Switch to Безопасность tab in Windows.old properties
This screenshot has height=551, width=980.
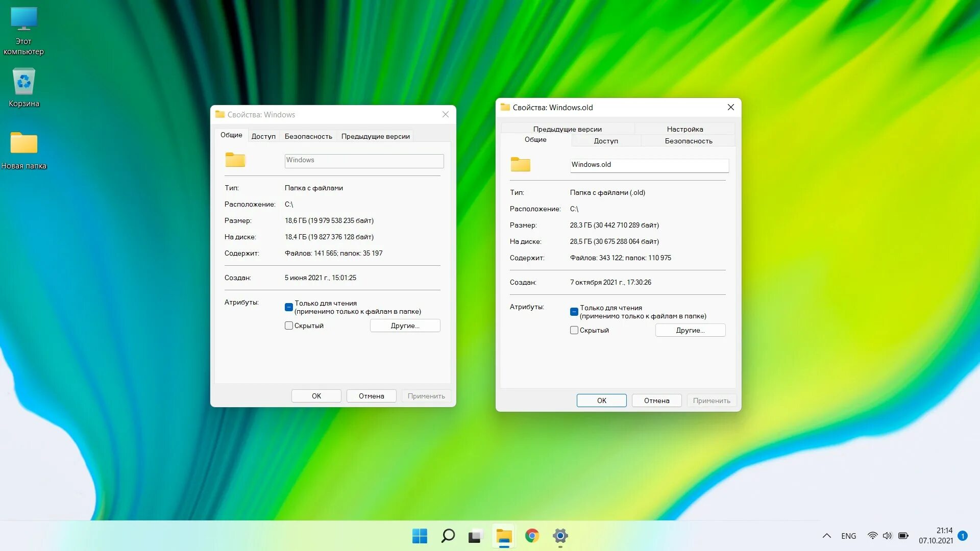point(687,141)
